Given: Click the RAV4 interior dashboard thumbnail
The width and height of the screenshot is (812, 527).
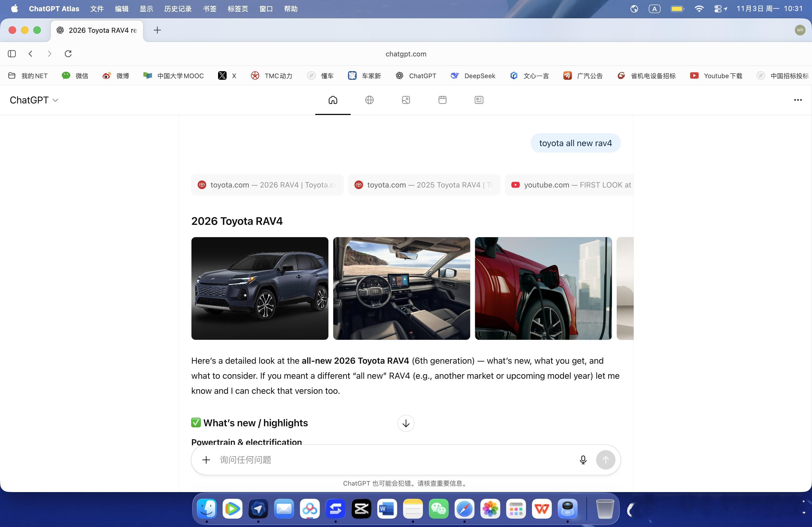Looking at the screenshot, I should (401, 288).
